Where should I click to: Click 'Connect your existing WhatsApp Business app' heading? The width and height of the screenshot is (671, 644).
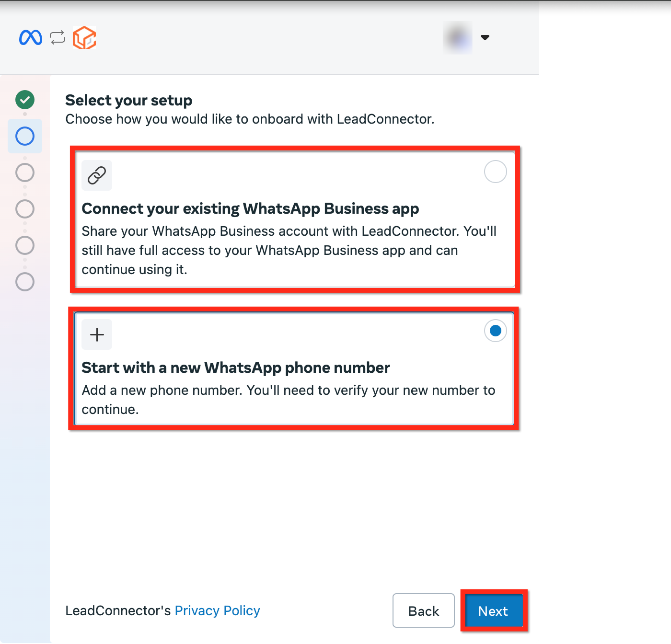250,209
